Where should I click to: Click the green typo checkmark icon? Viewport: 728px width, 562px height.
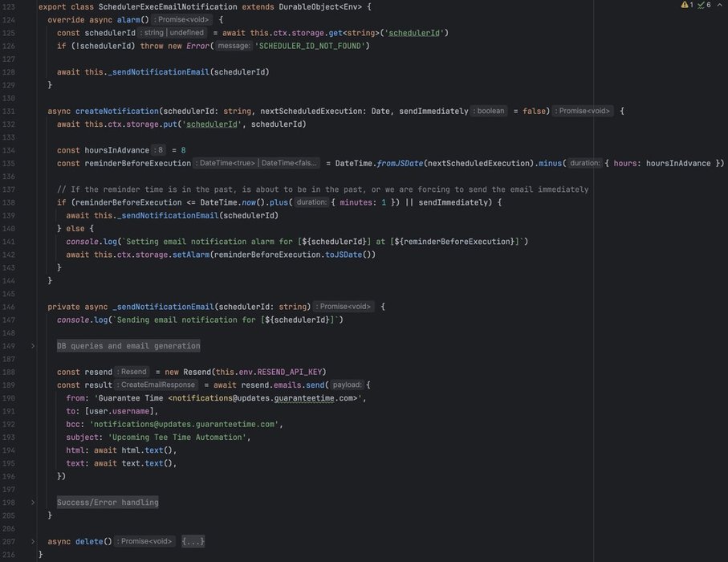701,5
